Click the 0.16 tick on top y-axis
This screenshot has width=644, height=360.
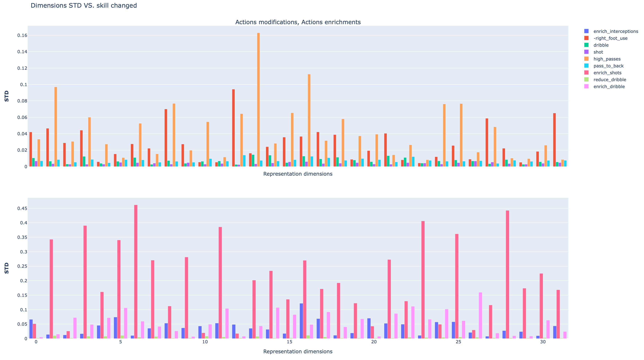pyautogui.click(x=22, y=35)
